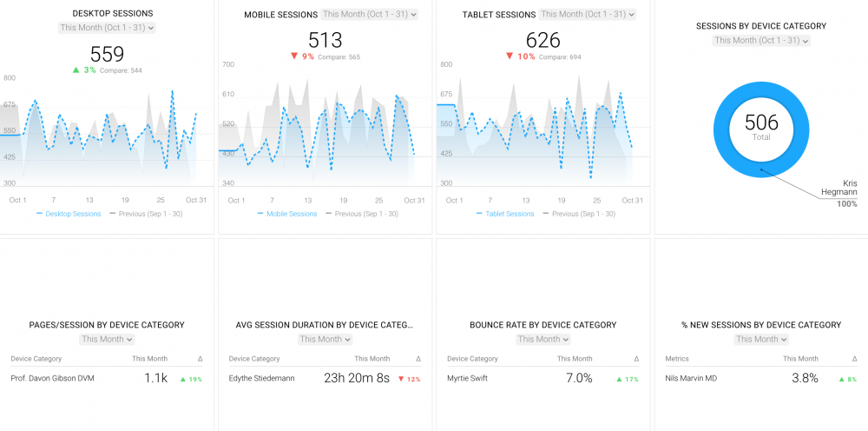Click the green up arrow under 559
Image resolution: width=868 pixels, height=431 pixels.
76,70
